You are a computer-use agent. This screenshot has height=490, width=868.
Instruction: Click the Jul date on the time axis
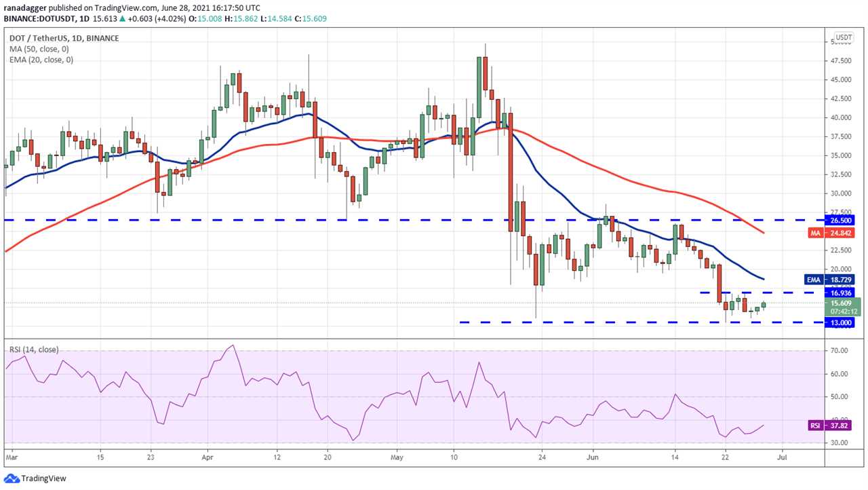(781, 457)
